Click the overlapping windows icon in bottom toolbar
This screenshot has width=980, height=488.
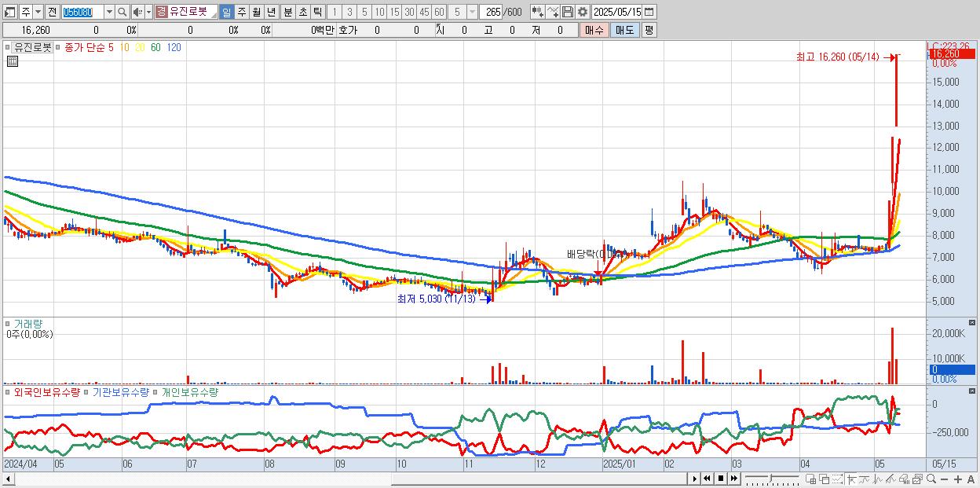pyautogui.click(x=825, y=479)
